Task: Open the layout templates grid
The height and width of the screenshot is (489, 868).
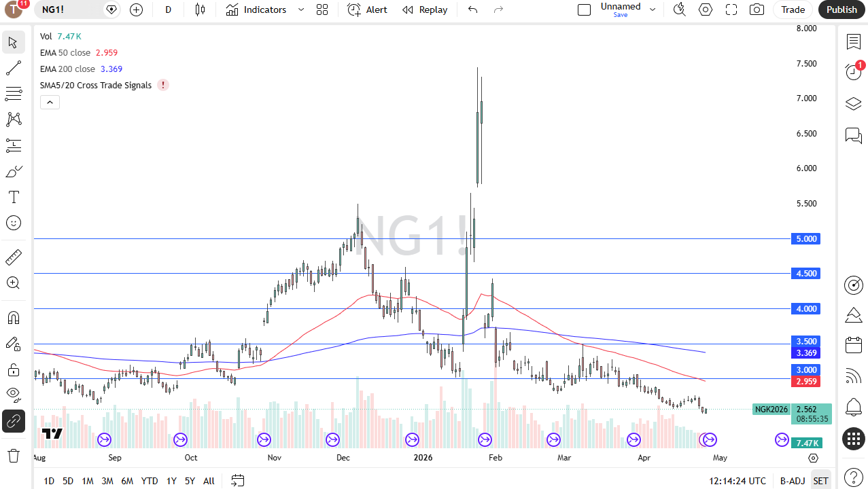Action: pyautogui.click(x=322, y=10)
